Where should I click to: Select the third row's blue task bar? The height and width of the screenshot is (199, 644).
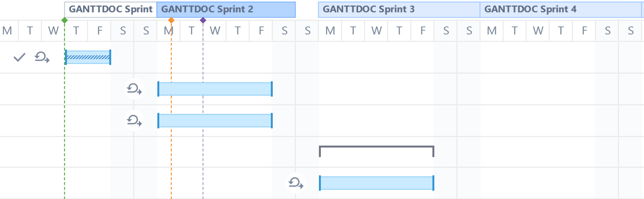click(215, 121)
